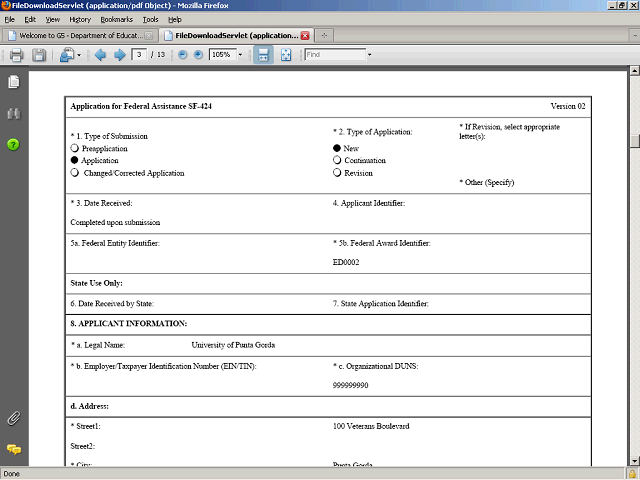
Task: Open the zoom percentage dropdown arrow
Action: [240, 55]
